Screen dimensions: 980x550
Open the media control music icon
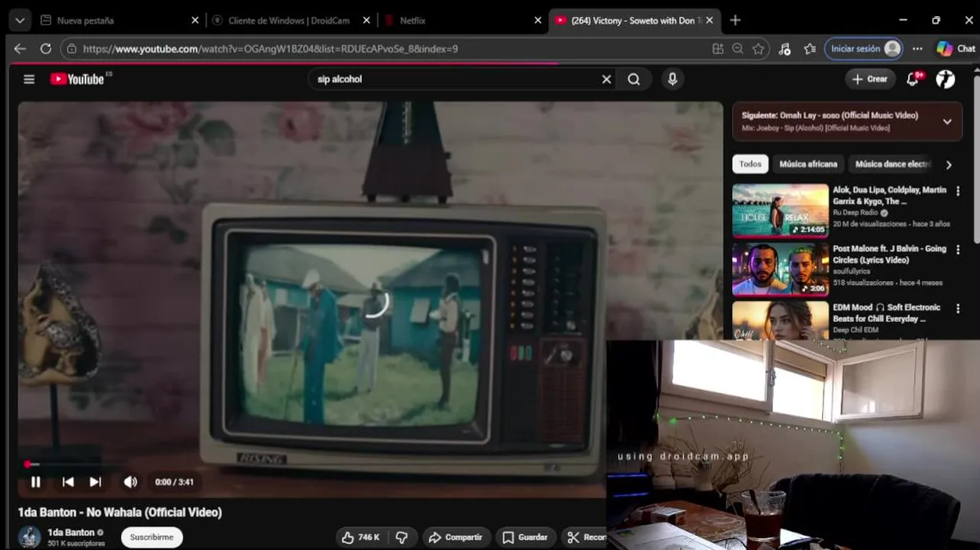coord(785,48)
